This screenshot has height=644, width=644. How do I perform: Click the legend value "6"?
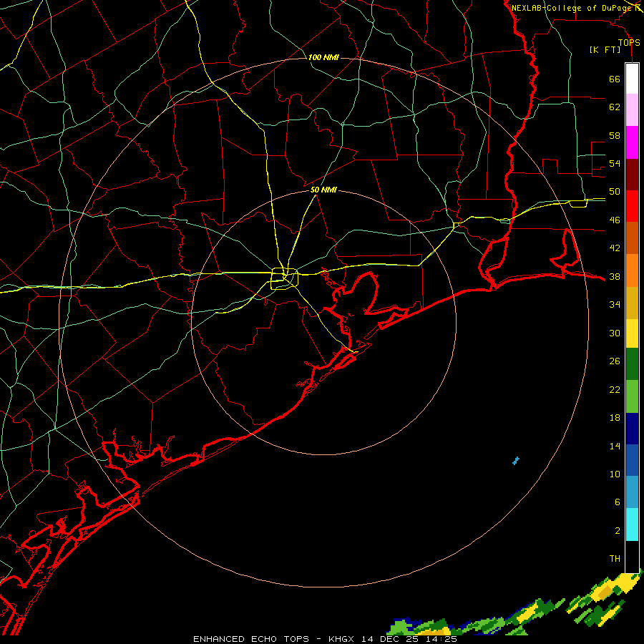tap(617, 502)
